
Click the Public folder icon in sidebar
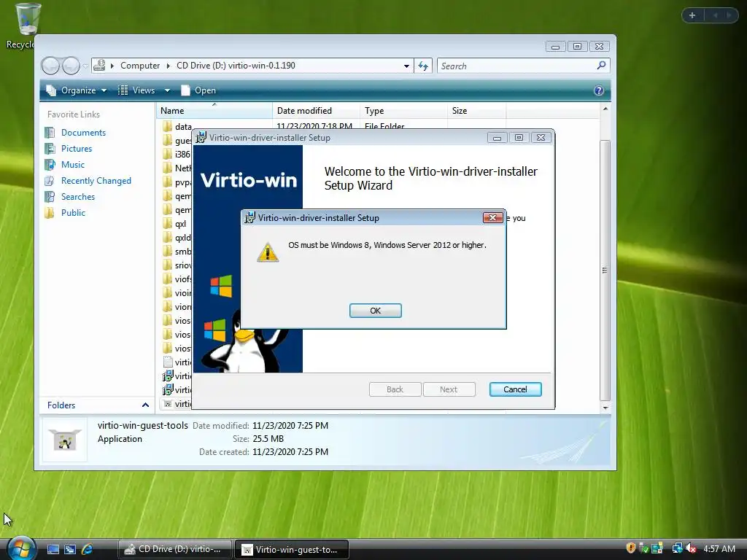50,213
